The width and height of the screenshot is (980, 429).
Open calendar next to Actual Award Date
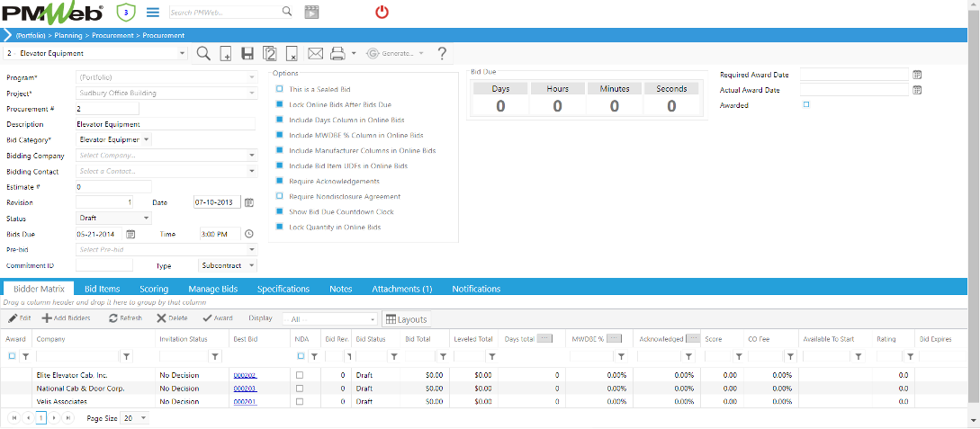[917, 90]
